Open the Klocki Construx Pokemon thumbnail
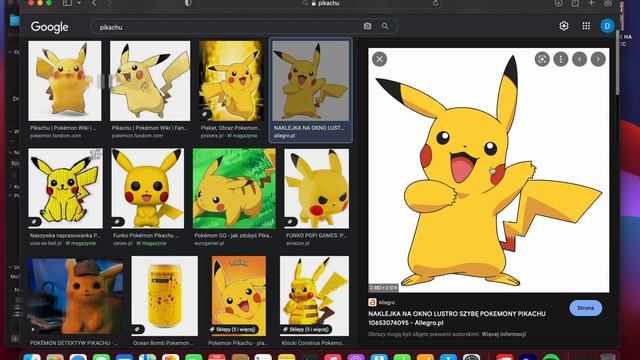Image resolution: width=640 pixels, height=360 pixels. coord(314,296)
